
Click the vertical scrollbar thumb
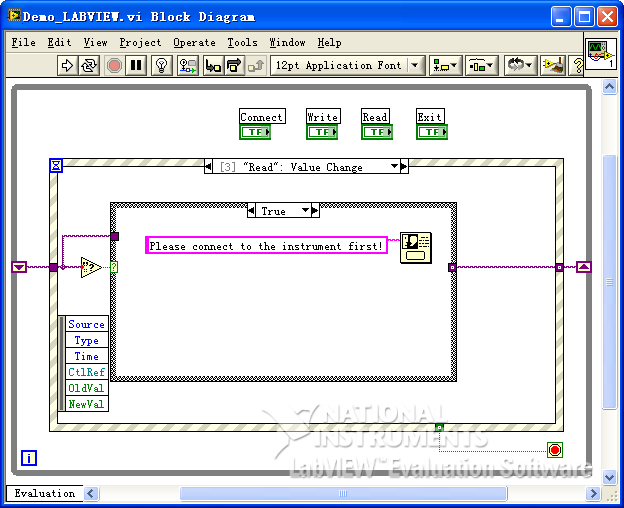click(609, 282)
